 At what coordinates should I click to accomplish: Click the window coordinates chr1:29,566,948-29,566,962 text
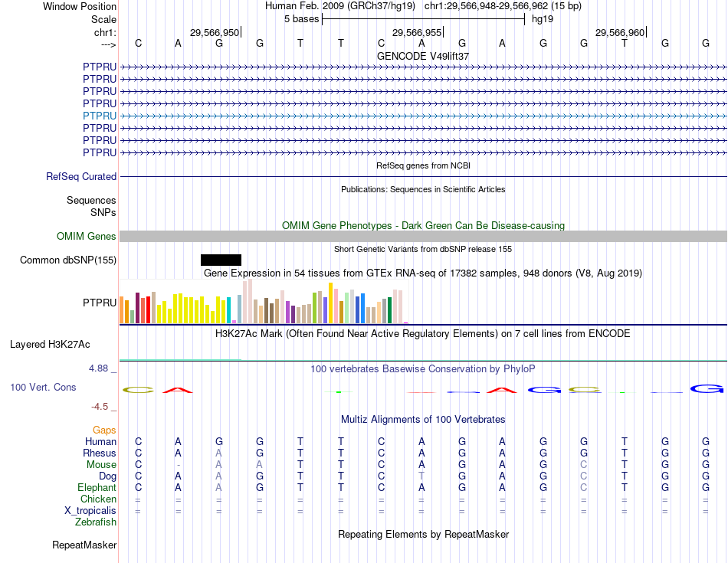click(503, 6)
